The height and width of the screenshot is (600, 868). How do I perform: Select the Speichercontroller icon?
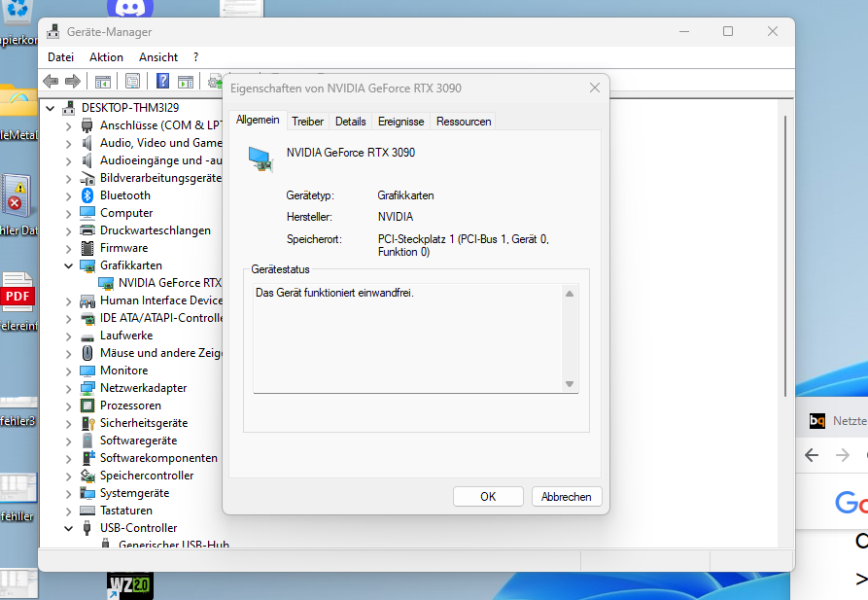tap(87, 476)
